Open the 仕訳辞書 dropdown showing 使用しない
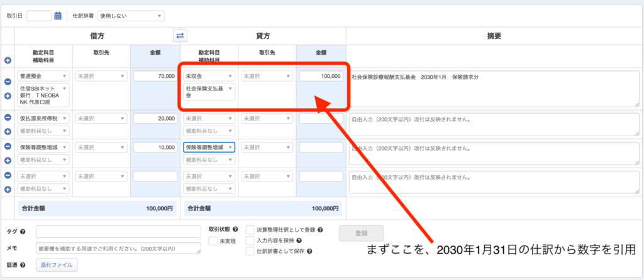 tap(130, 16)
